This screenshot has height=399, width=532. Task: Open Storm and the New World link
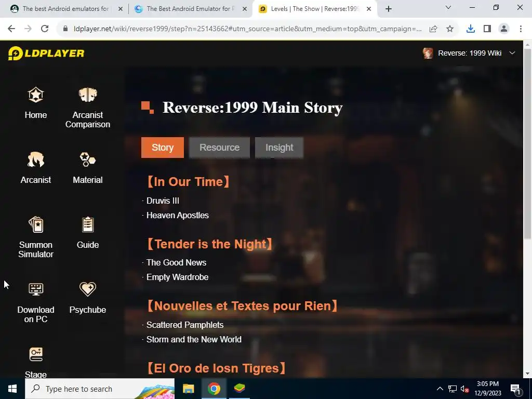(194, 340)
